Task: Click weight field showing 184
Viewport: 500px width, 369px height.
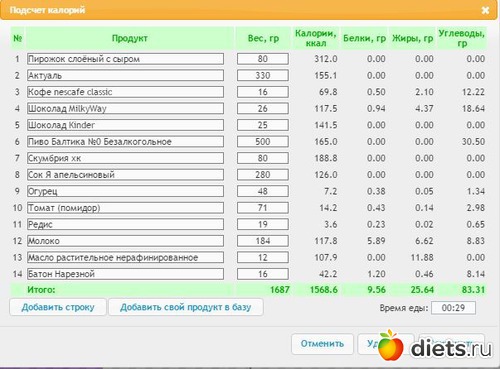Action: tap(263, 241)
